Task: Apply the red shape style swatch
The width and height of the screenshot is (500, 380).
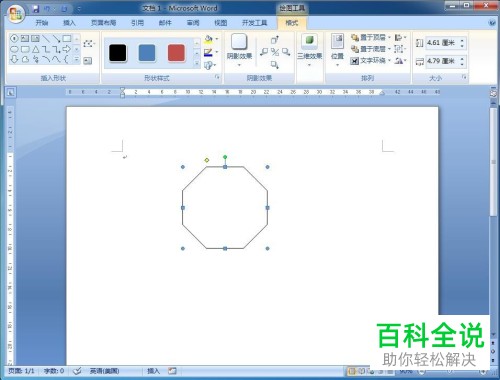Action: tap(176, 53)
